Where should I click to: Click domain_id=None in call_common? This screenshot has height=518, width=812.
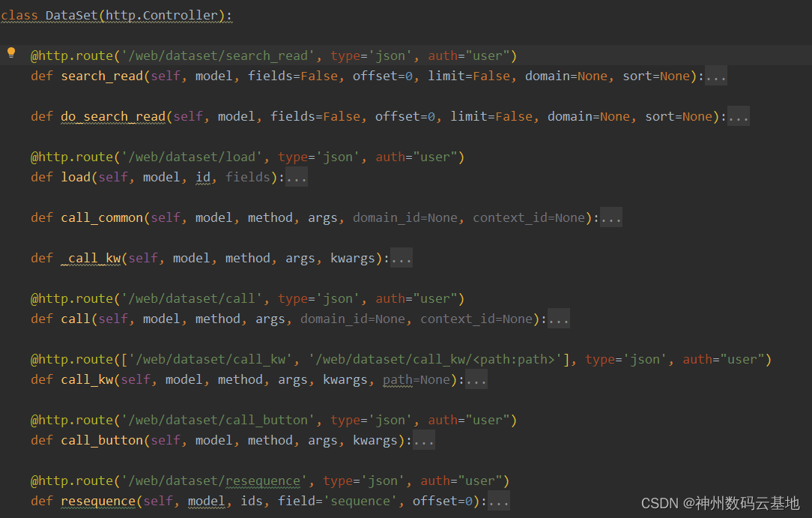click(405, 217)
